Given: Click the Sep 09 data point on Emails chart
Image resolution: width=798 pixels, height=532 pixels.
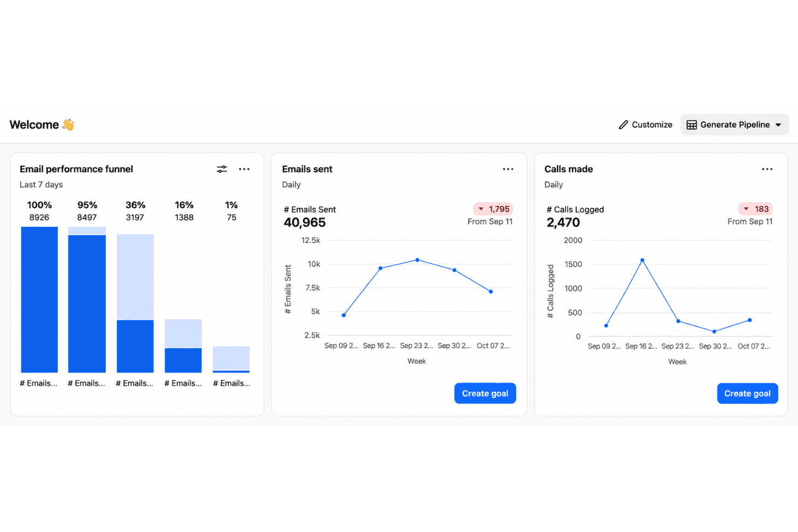Looking at the screenshot, I should (x=344, y=315).
